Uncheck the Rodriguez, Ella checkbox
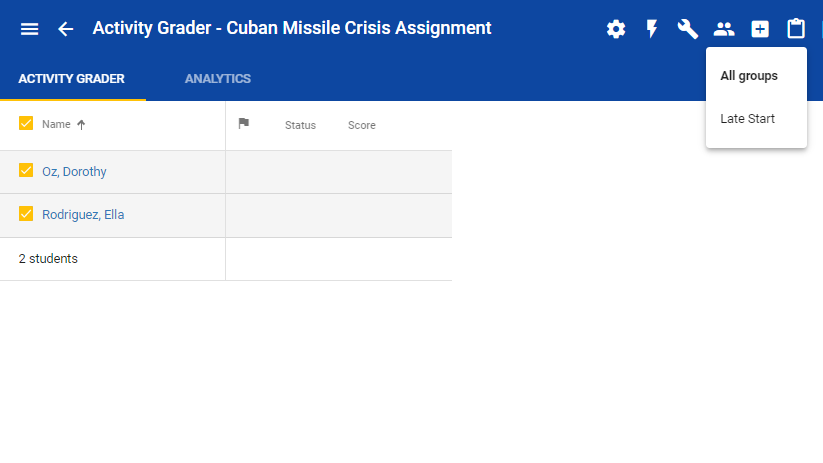The height and width of the screenshot is (463, 823). coord(26,214)
